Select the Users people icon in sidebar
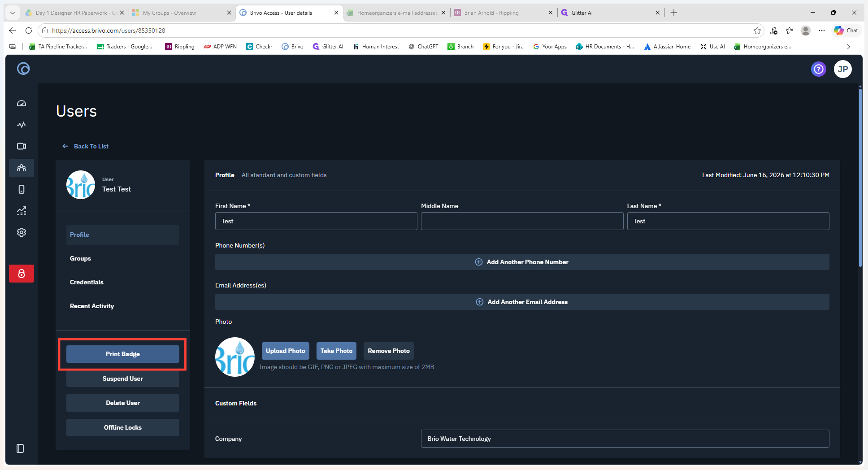Image resolution: width=868 pixels, height=470 pixels. pyautogui.click(x=22, y=168)
